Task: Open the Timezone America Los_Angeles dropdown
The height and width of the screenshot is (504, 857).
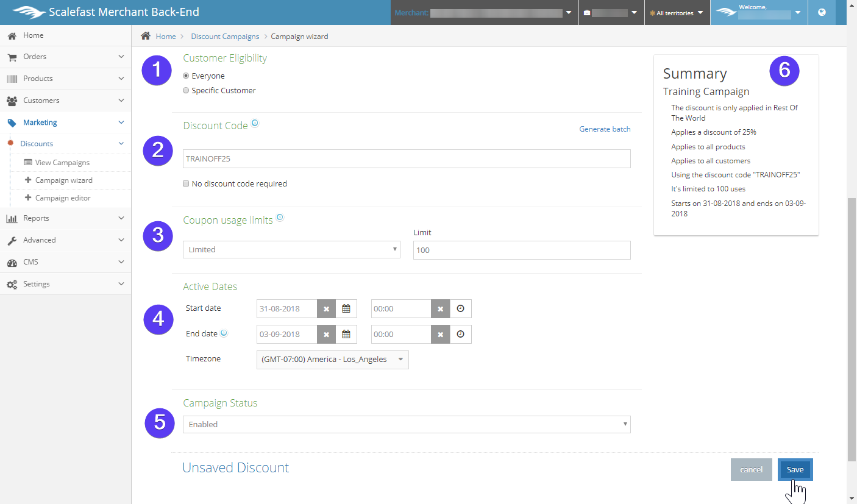Action: pyautogui.click(x=332, y=360)
